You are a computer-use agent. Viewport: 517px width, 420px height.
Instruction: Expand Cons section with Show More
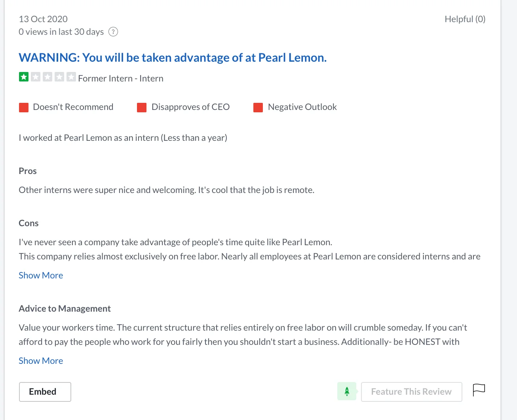[x=41, y=275]
